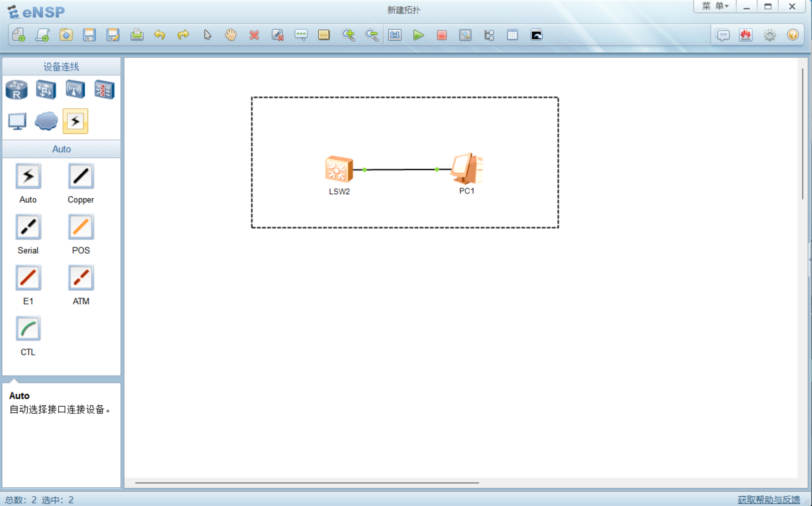Zoom in on the canvas
Screen dimensions: 812x506
(x=348, y=35)
